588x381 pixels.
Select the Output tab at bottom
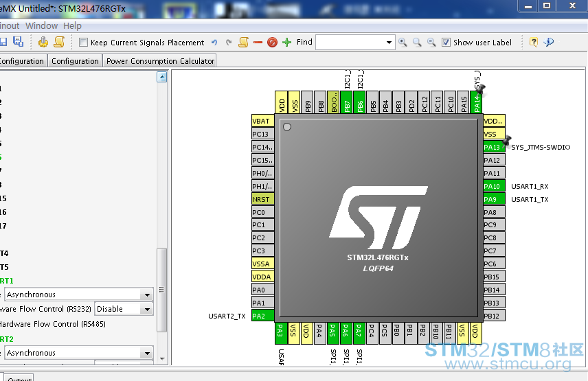tap(19, 378)
